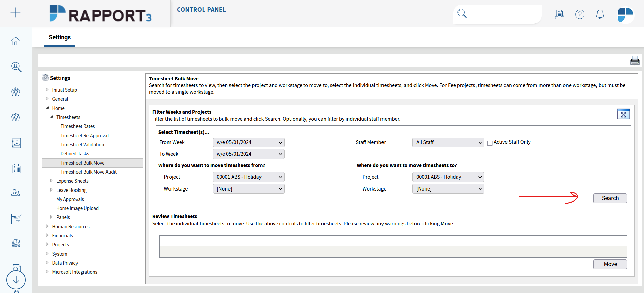Open the user profile avatar icon

pyautogui.click(x=625, y=15)
